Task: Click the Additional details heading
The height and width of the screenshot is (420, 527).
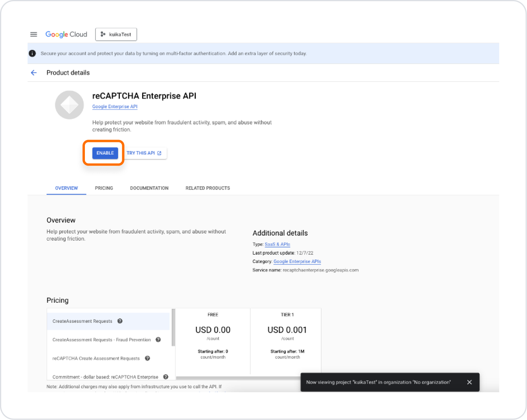Action: point(280,233)
